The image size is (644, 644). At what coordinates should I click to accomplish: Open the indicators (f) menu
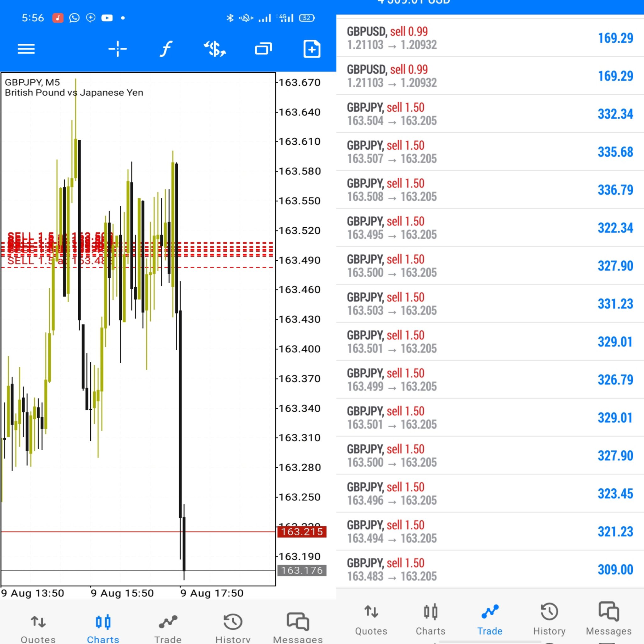point(166,49)
